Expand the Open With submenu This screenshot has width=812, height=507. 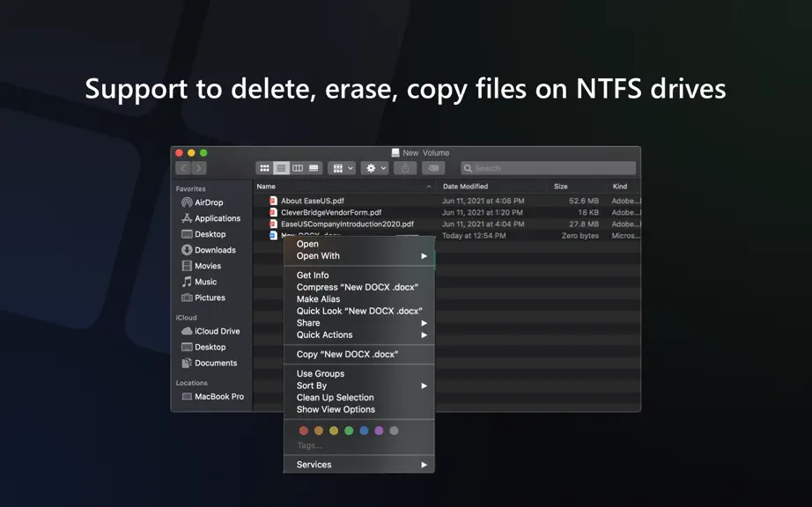tap(358, 256)
